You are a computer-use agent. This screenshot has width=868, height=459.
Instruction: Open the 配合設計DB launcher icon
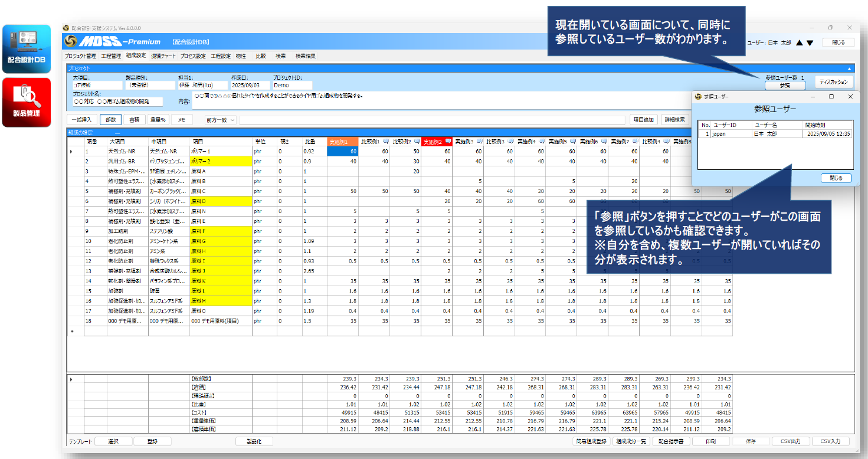(26, 48)
